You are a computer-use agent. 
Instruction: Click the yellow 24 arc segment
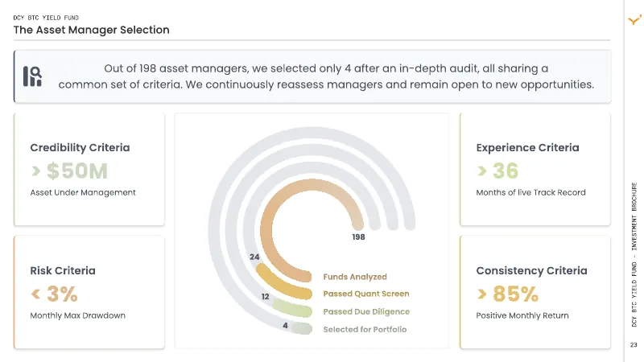(279, 285)
